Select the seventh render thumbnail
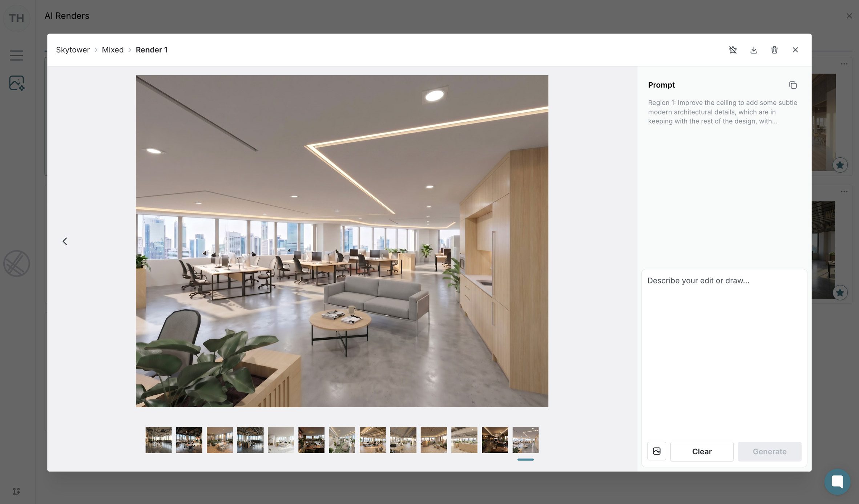Viewport: 859px width, 504px height. (x=342, y=440)
